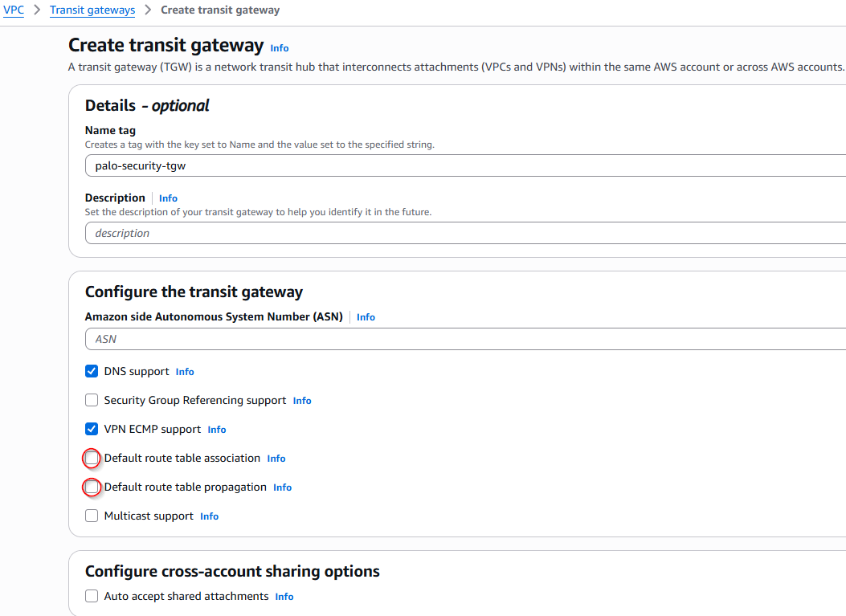Image resolution: width=846 pixels, height=616 pixels.
Task: Open Info for route table propagation
Action: click(x=282, y=487)
